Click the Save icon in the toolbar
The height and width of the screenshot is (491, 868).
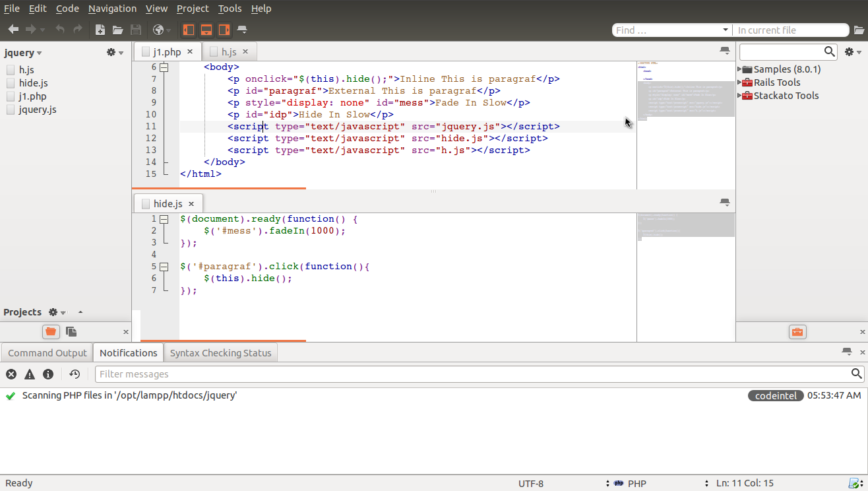137,30
